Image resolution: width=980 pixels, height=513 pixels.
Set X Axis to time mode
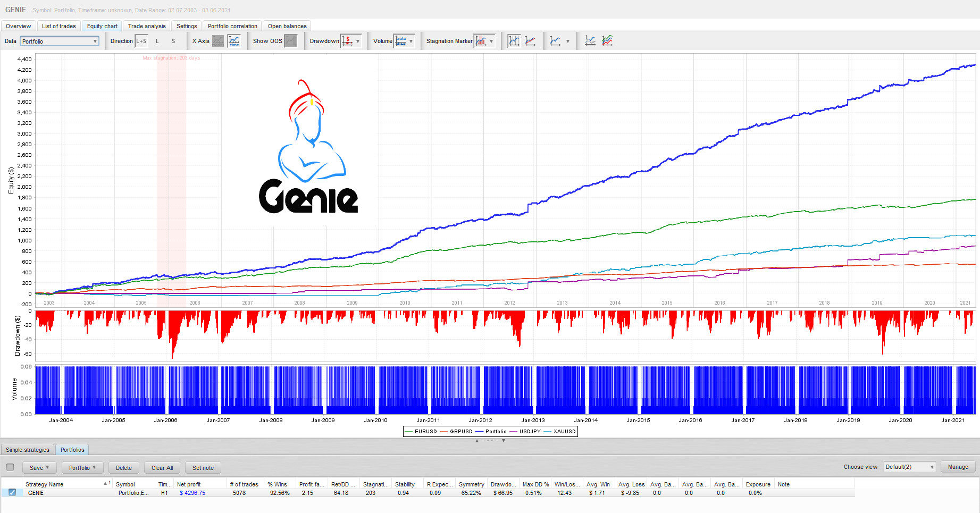pyautogui.click(x=234, y=41)
